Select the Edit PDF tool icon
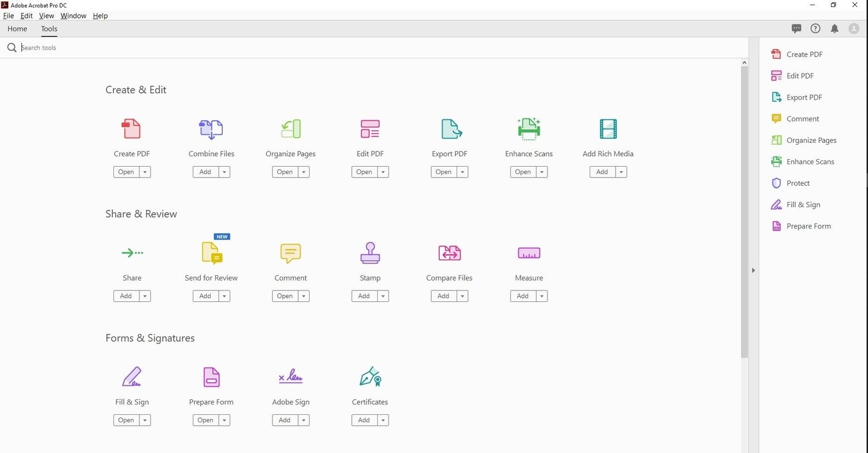The image size is (868, 453). (x=370, y=128)
